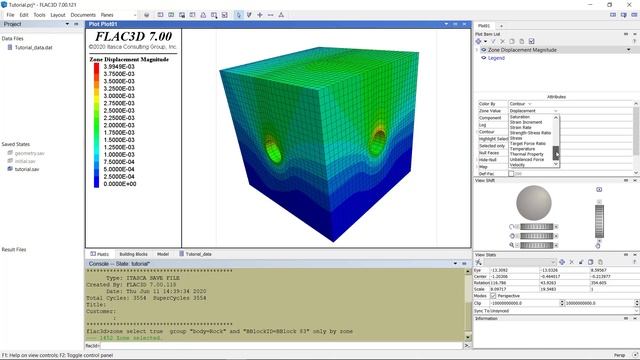
Task: Click the flac3d command input field
Action: pyautogui.click(x=281, y=346)
